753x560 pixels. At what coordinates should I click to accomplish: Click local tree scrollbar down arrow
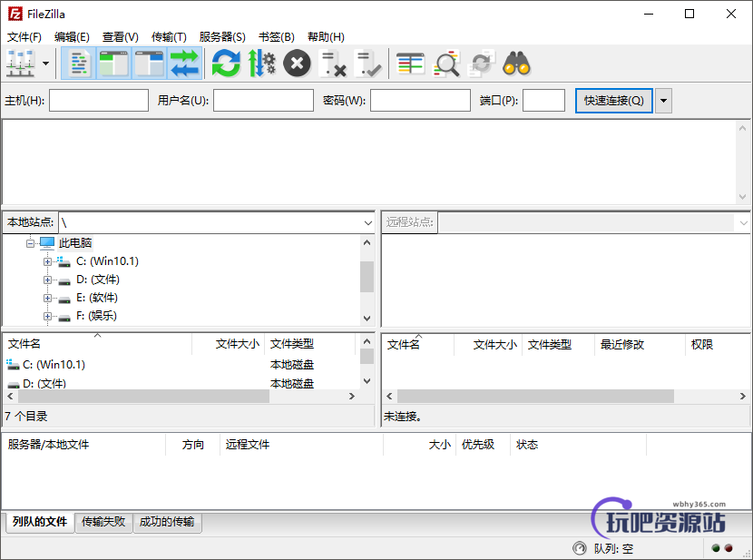[367, 318]
